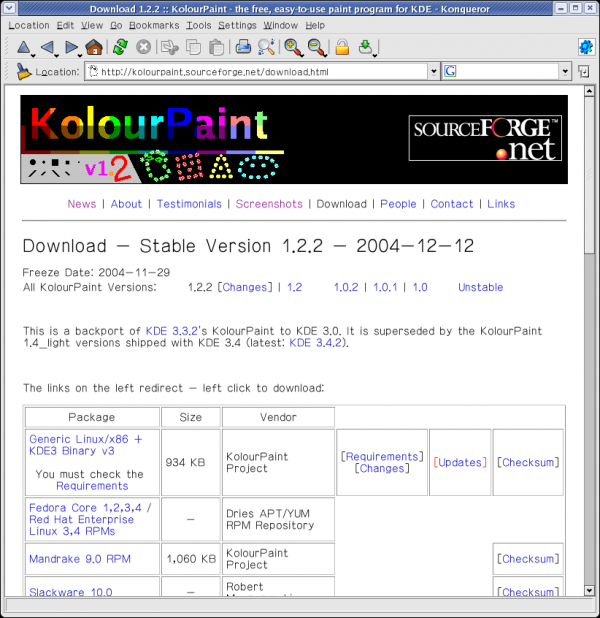The image size is (600, 618).
Task: Click the green download arrow icon
Action: click(365, 47)
